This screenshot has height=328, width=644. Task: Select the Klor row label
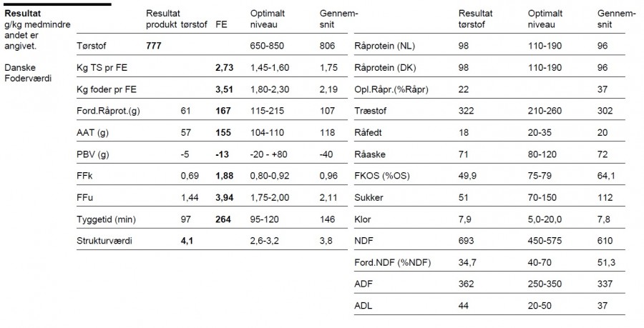(363, 219)
